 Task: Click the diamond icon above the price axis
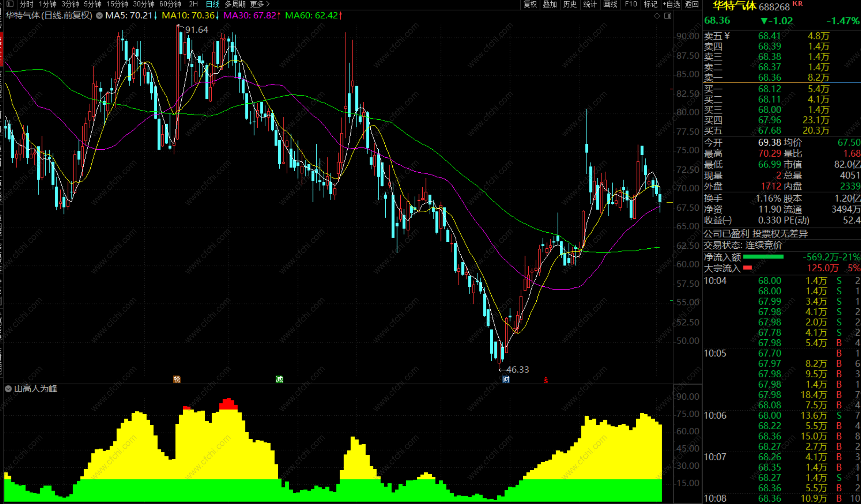pos(657,16)
